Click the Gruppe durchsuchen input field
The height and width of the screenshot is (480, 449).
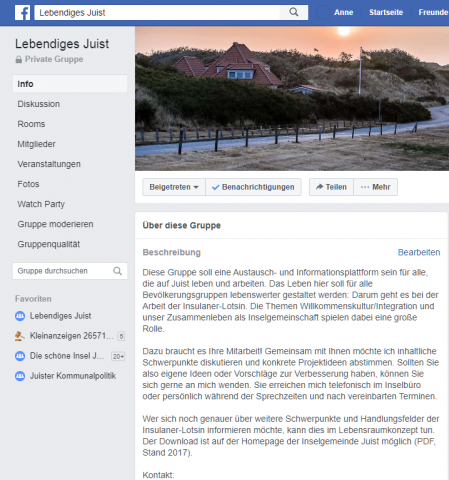click(70, 271)
